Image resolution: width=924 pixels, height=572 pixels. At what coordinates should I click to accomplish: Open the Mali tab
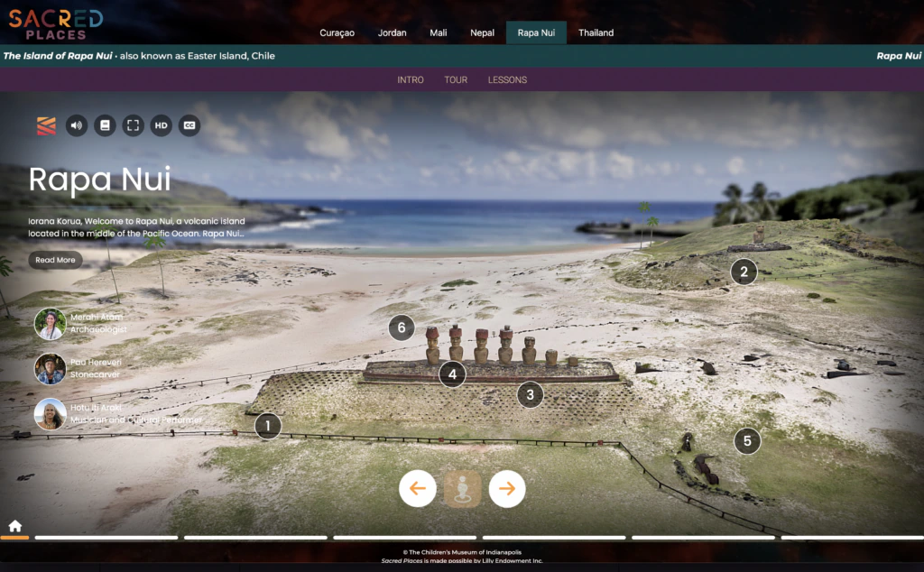pyautogui.click(x=439, y=33)
